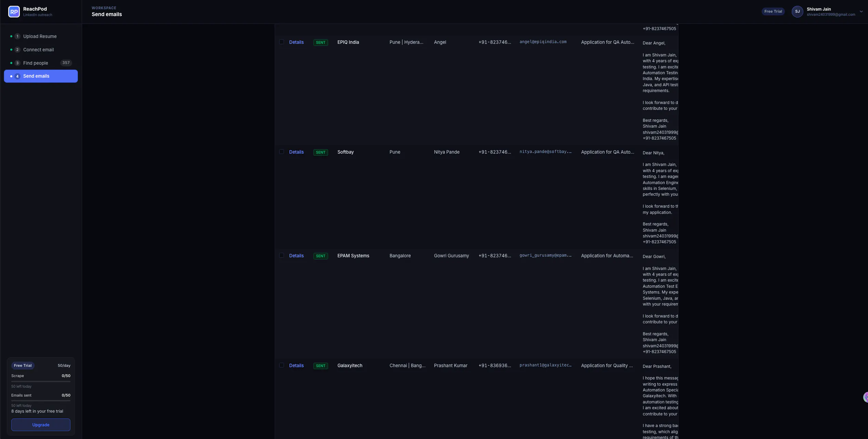
Task: Click the contact name Prashant Kumar
Action: [451, 366]
